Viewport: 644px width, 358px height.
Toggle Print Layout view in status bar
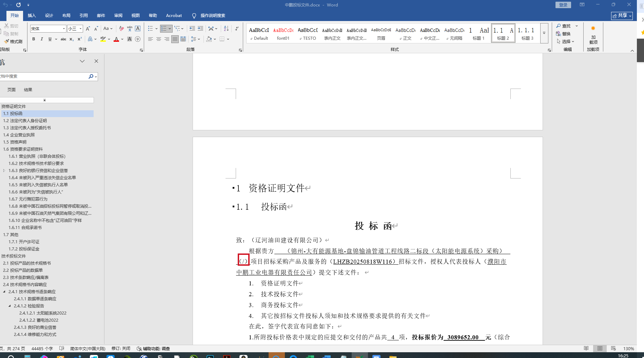[x=600, y=348]
